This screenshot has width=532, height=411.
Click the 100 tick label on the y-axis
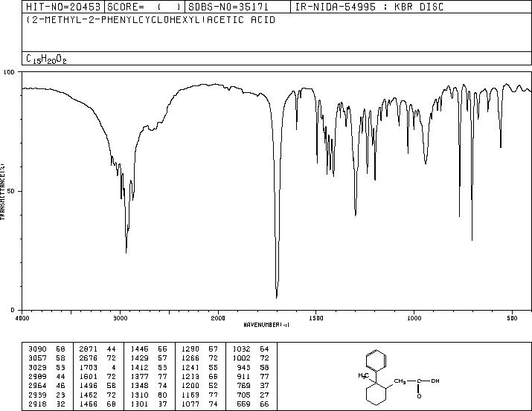[10, 73]
